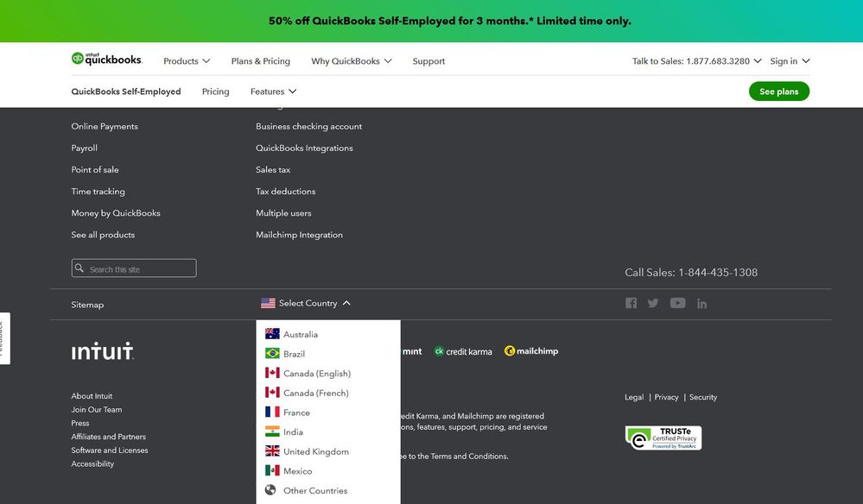863x504 pixels.
Task: Open the Security footer link
Action: [x=703, y=397]
